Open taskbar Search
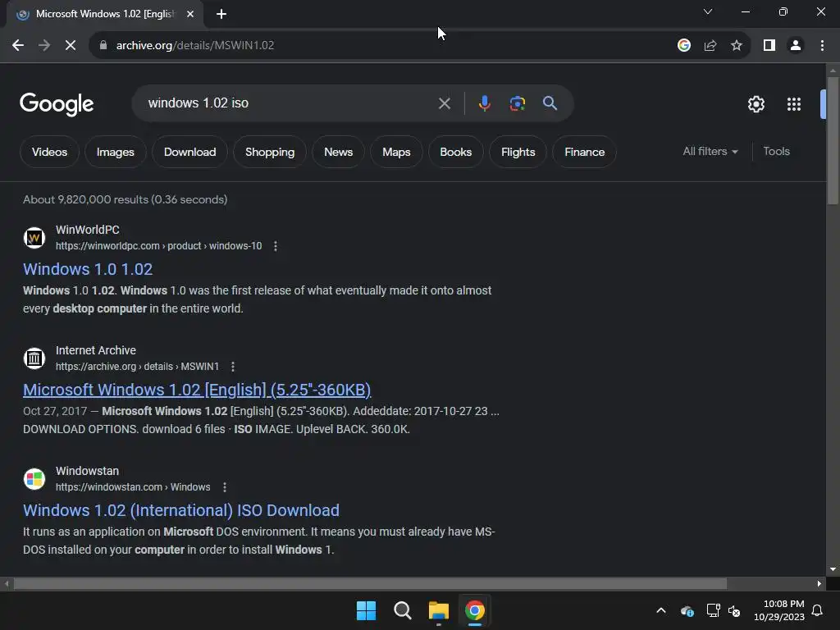840x630 pixels. tap(402, 610)
